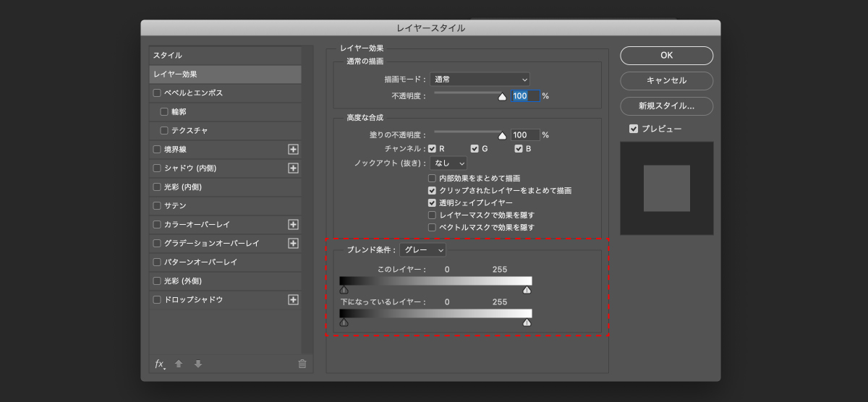Click the このレイヤー white point slider handle
The image size is (868, 402).
click(x=527, y=290)
